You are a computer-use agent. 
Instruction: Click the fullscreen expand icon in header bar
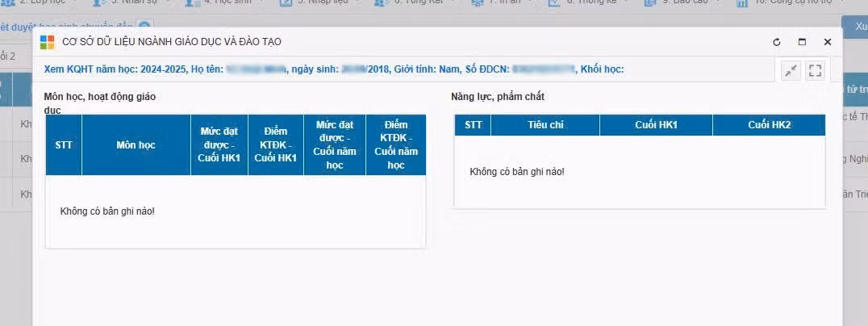coord(815,70)
